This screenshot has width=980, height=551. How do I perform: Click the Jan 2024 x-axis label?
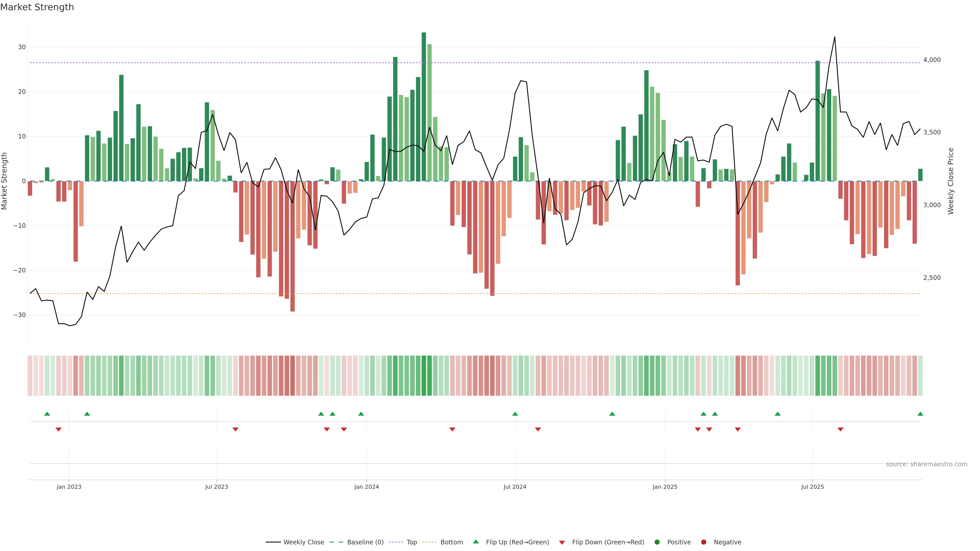(x=366, y=487)
